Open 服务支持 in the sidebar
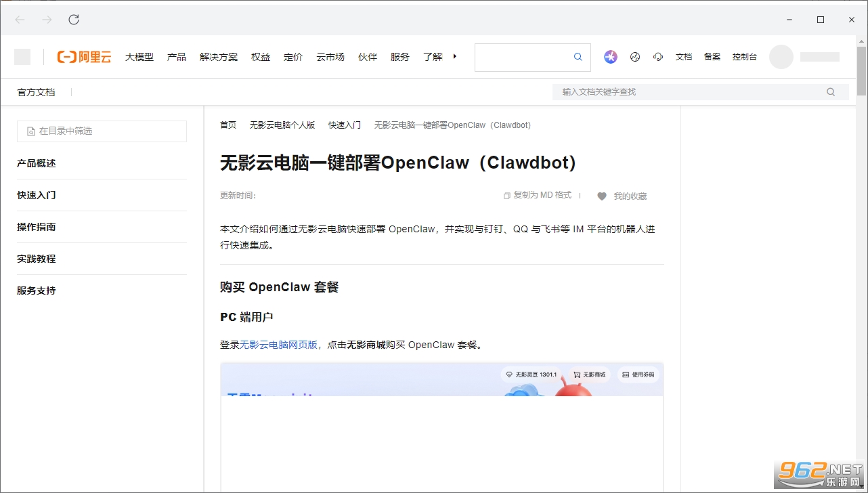This screenshot has width=868, height=493. (x=37, y=291)
